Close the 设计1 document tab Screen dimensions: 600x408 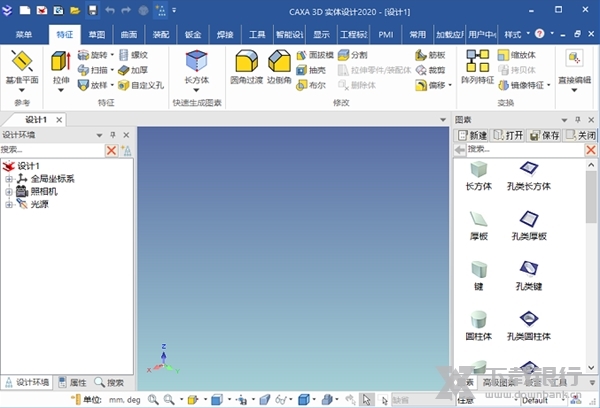tap(59, 120)
